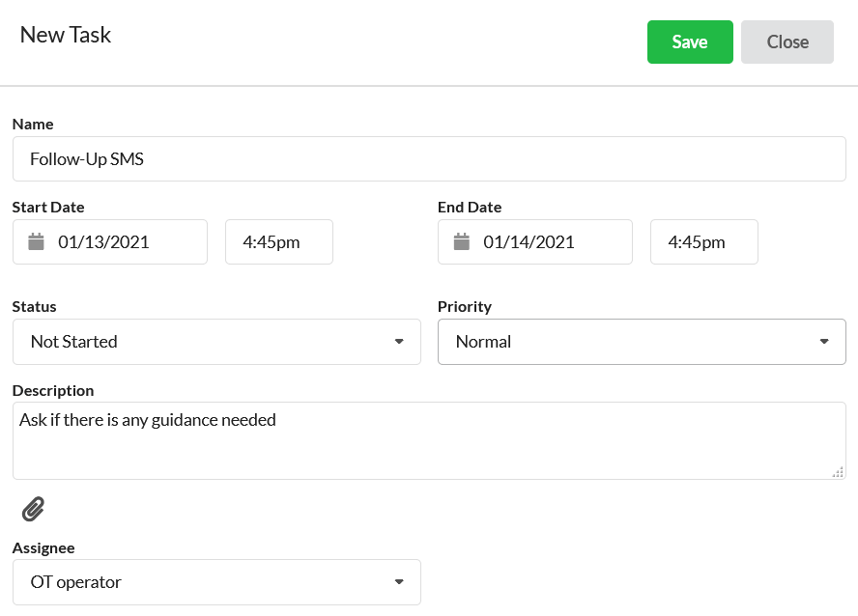This screenshot has height=616, width=858.
Task: Click the Status dropdown arrow
Action: (399, 342)
